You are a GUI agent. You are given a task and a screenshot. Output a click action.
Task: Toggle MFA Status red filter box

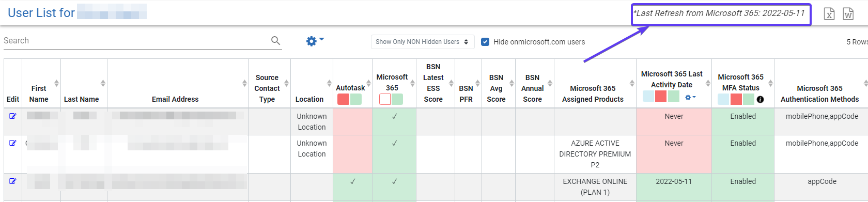736,99
